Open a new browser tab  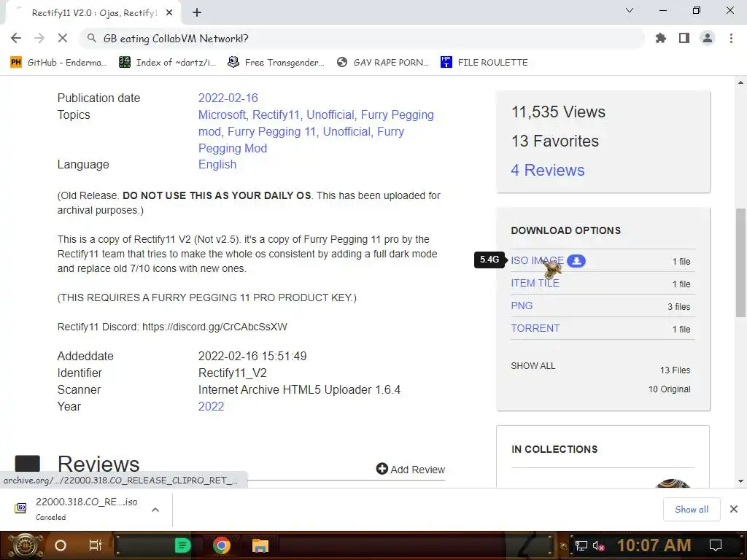coord(197,12)
